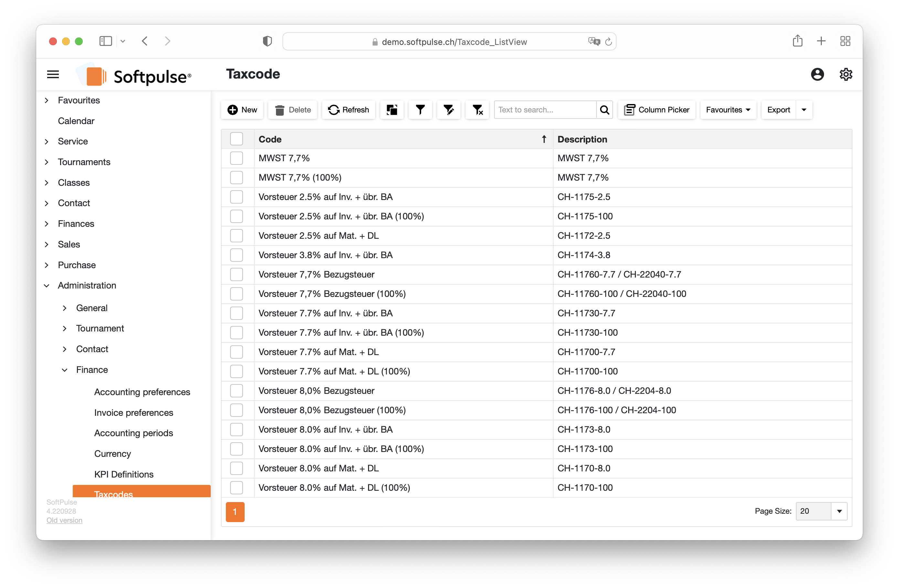Open Invoice preferences
This screenshot has height=588, width=899.
pos(134,412)
